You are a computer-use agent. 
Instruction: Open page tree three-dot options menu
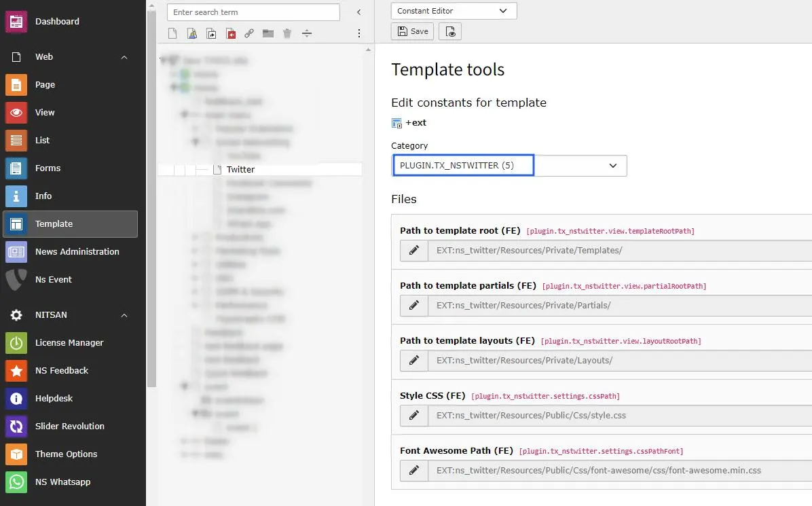tap(359, 34)
